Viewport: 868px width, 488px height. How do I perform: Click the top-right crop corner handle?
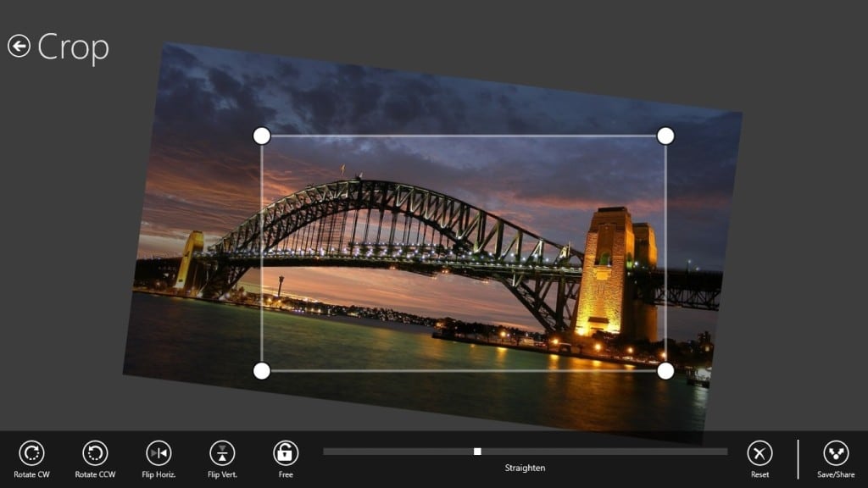pyautogui.click(x=665, y=136)
